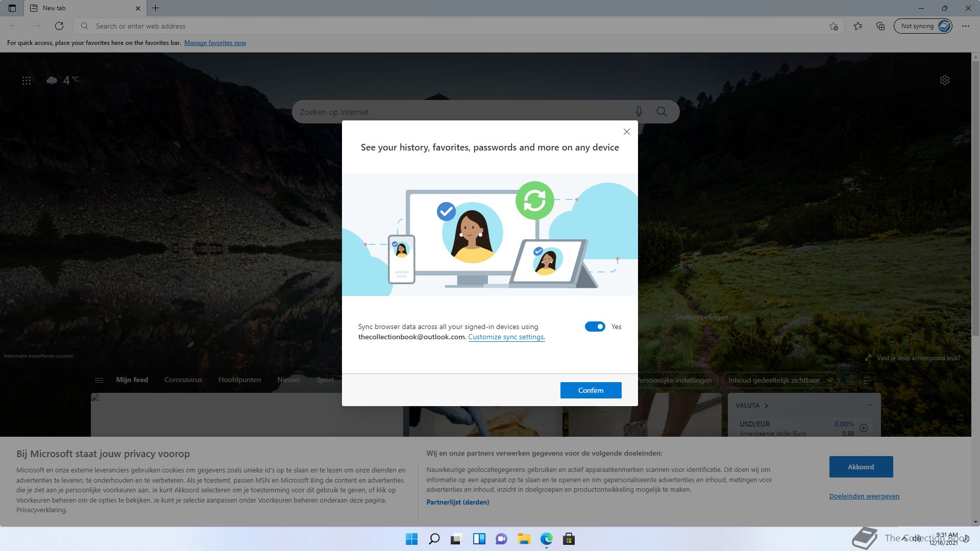Select the Coronavirus tab
980x551 pixels.
click(x=183, y=380)
